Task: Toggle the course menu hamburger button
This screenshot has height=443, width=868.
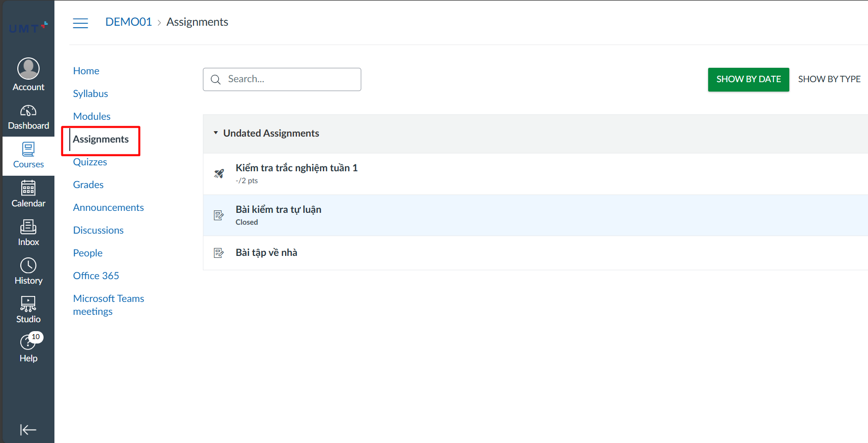Action: 80,23
